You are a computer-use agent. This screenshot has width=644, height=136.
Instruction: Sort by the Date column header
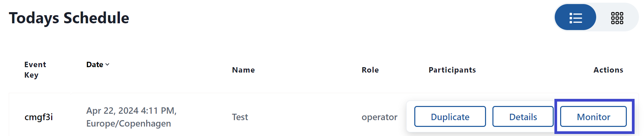[95, 64]
